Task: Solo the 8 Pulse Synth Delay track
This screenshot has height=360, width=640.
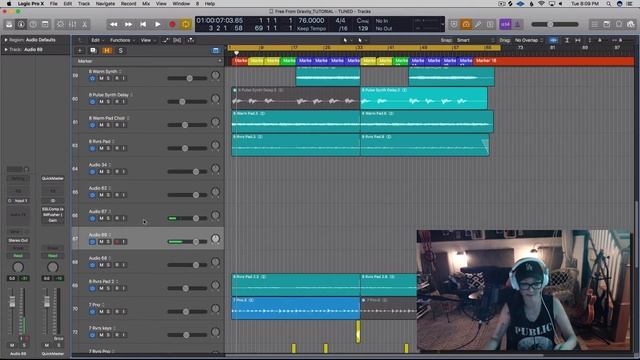Action: [x=109, y=102]
